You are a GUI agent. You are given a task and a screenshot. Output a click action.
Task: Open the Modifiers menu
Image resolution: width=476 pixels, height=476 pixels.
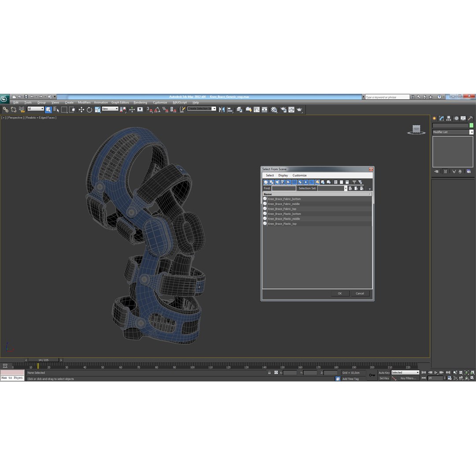[84, 103]
